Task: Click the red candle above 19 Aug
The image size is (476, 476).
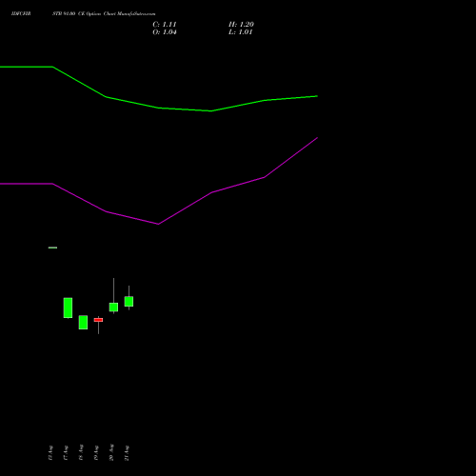Action: point(98,320)
